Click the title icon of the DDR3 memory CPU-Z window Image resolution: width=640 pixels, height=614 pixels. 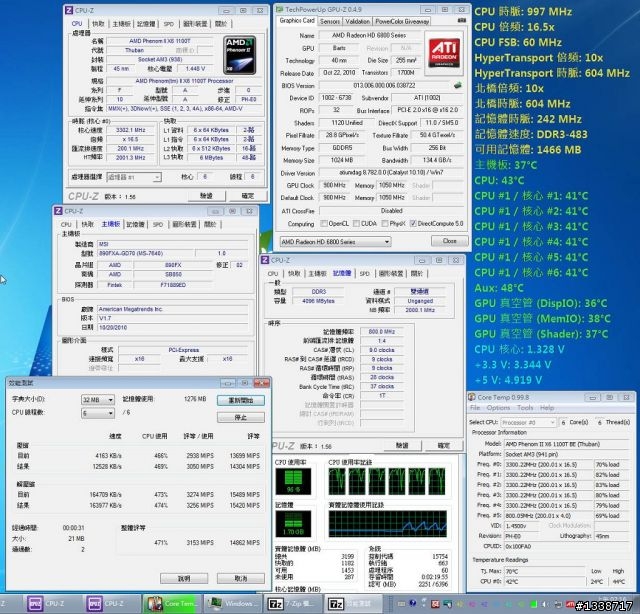tap(265, 260)
